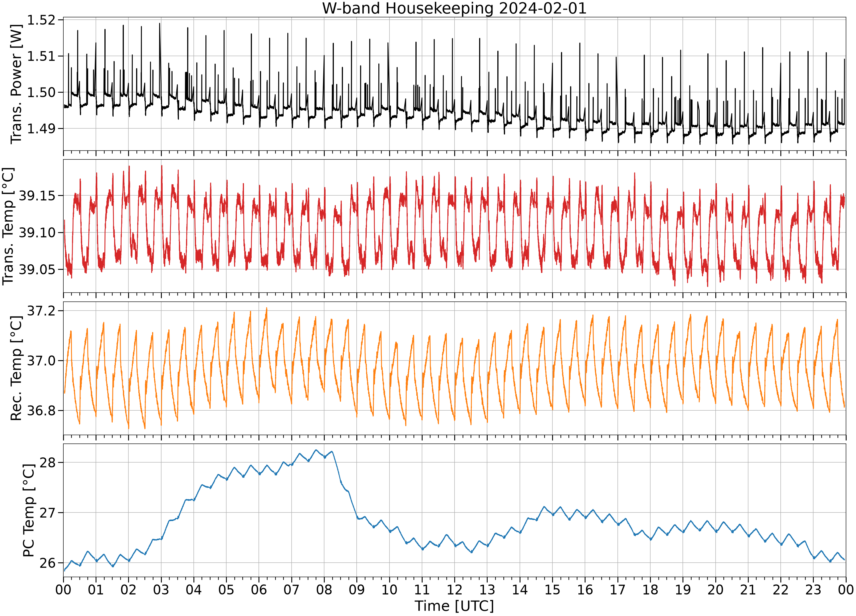Click the 1.49 tick on power axis
This screenshot has width=856, height=616.
pyautogui.click(x=41, y=129)
